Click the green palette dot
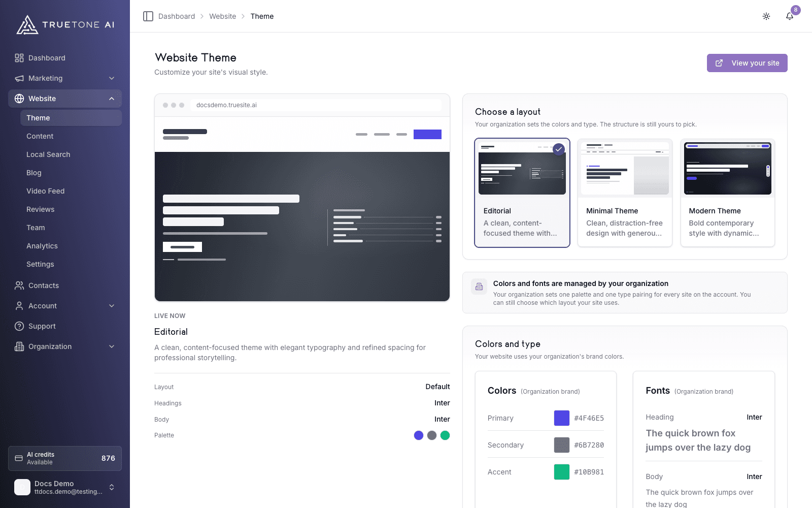Image resolution: width=812 pixels, height=508 pixels. pyautogui.click(x=445, y=435)
